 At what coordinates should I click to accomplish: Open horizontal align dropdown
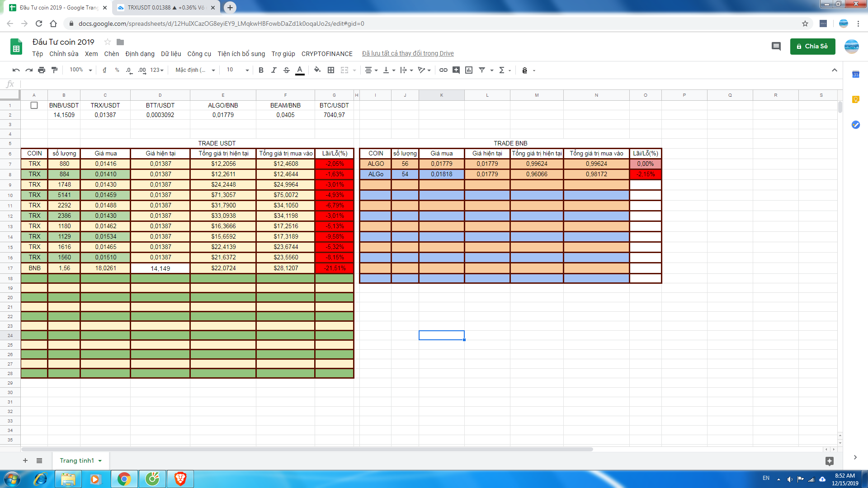pyautogui.click(x=371, y=70)
